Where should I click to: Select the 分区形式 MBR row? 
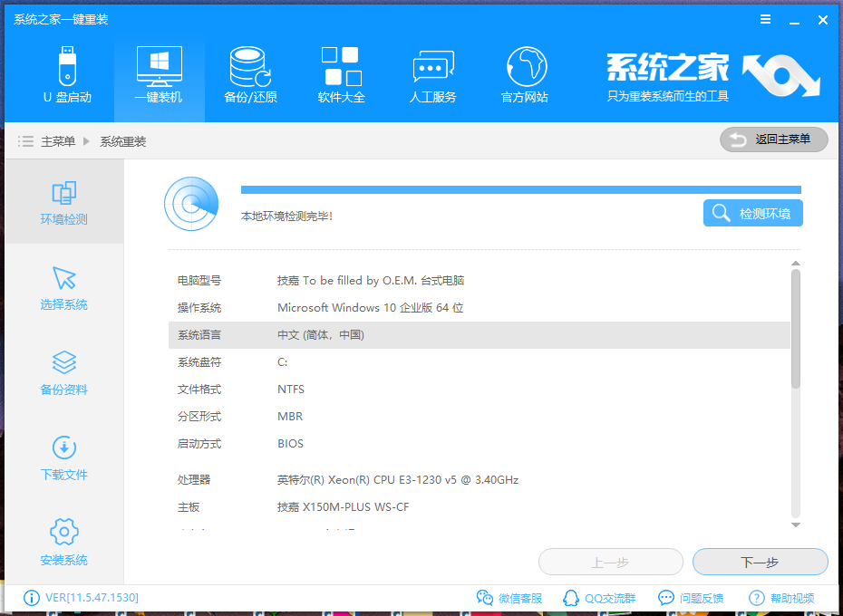tap(479, 417)
